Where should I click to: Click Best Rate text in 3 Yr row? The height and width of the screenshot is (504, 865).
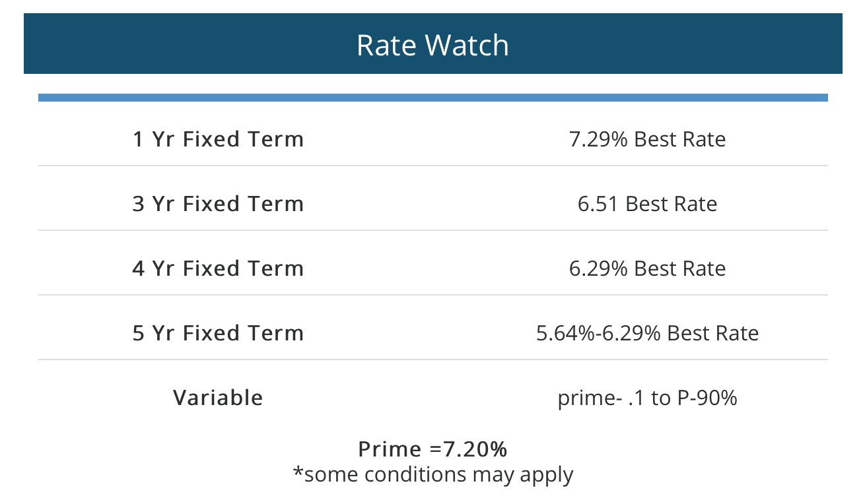point(671,204)
